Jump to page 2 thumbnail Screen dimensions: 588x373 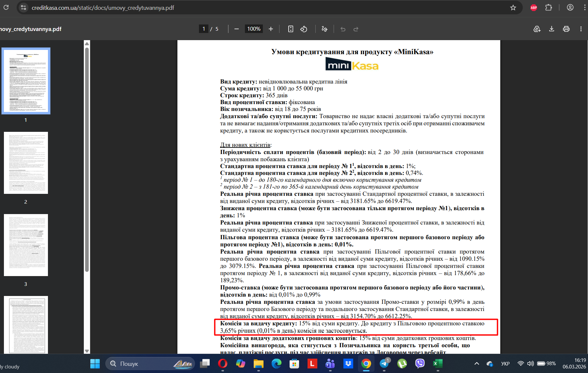(26, 163)
